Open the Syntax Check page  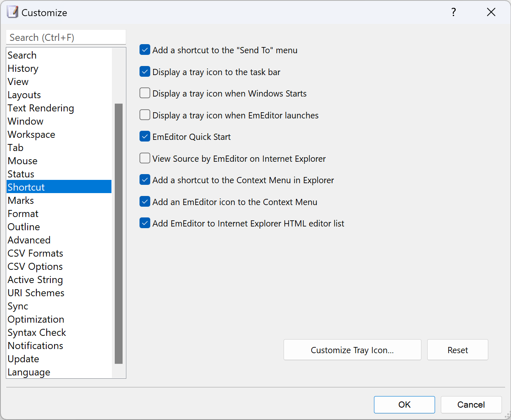click(x=59, y=332)
